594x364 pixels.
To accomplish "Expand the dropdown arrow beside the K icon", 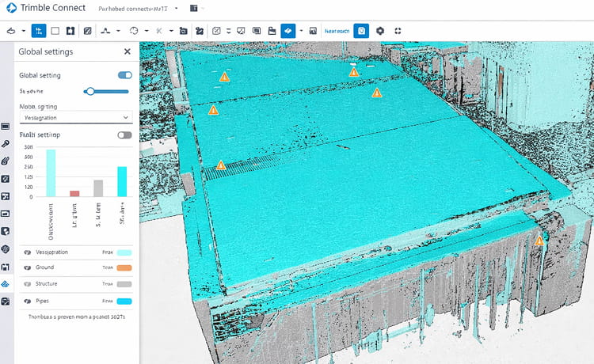I will (171, 31).
